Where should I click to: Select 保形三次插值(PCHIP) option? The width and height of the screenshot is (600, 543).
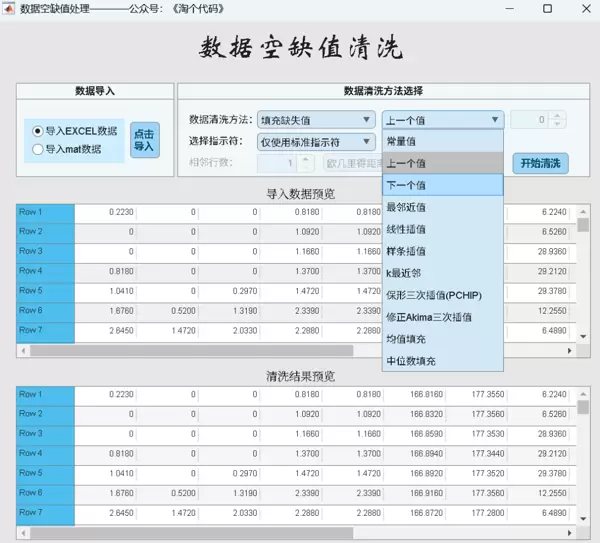point(442,295)
